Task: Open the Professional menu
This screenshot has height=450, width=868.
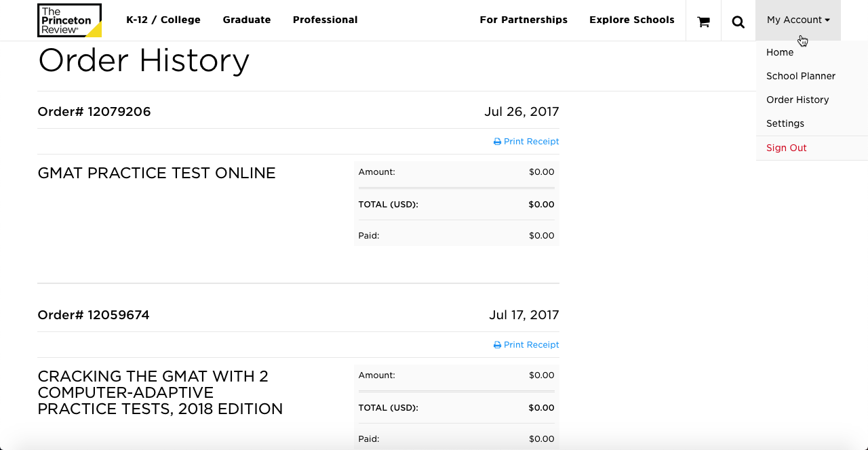Action: [325, 20]
